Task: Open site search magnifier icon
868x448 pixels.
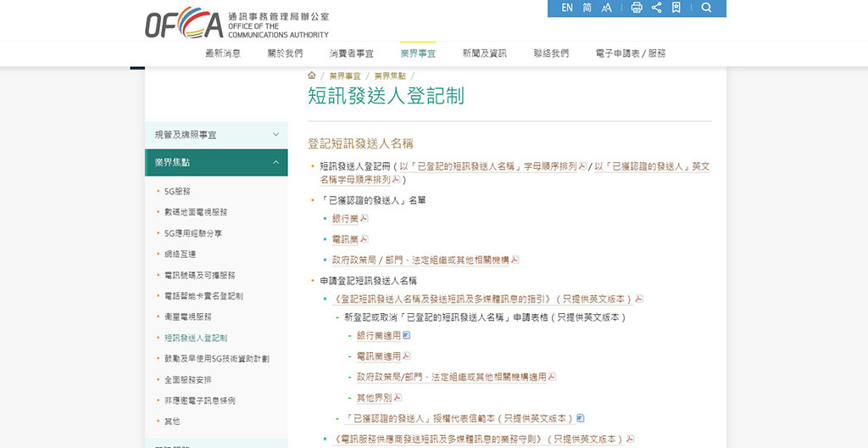Action: tap(706, 8)
